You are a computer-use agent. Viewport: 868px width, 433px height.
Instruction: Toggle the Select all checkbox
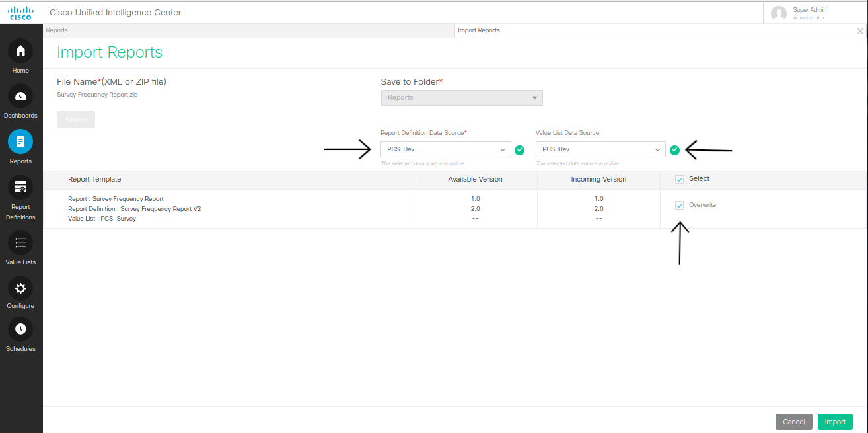(x=680, y=180)
